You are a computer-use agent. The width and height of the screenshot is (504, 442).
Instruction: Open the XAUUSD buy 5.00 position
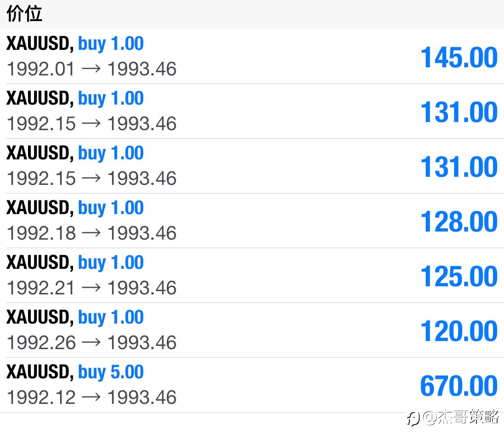252,385
